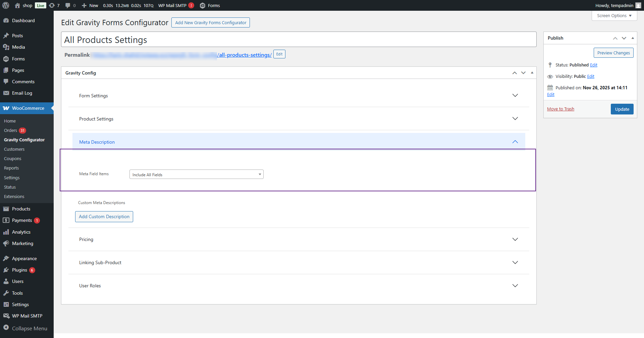Move Gravity Config panel up
Screen dimensions: 644x338
point(515,73)
